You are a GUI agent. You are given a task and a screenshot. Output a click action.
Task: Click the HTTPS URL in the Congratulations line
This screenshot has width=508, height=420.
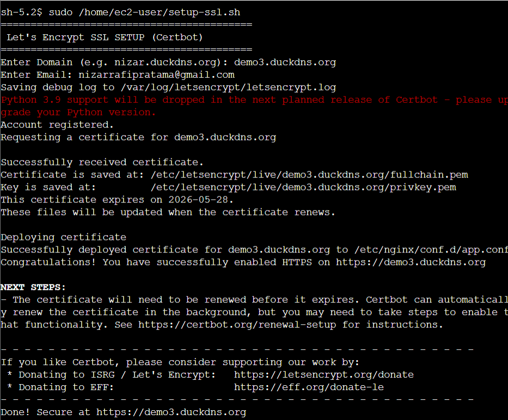tap(411, 262)
